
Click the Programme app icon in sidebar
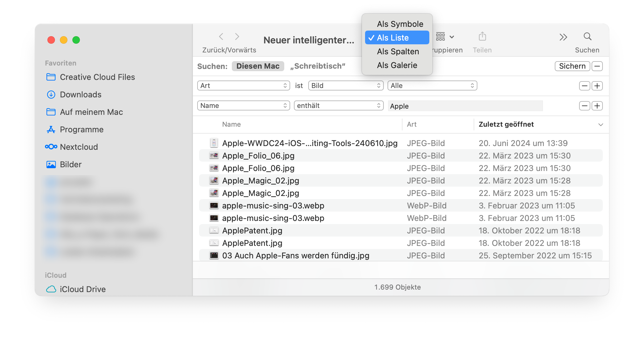pyautogui.click(x=51, y=129)
